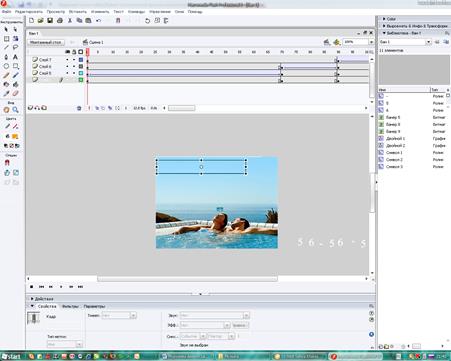
Task: Toggle lock dot of Слой 5 layer
Action: (74, 73)
